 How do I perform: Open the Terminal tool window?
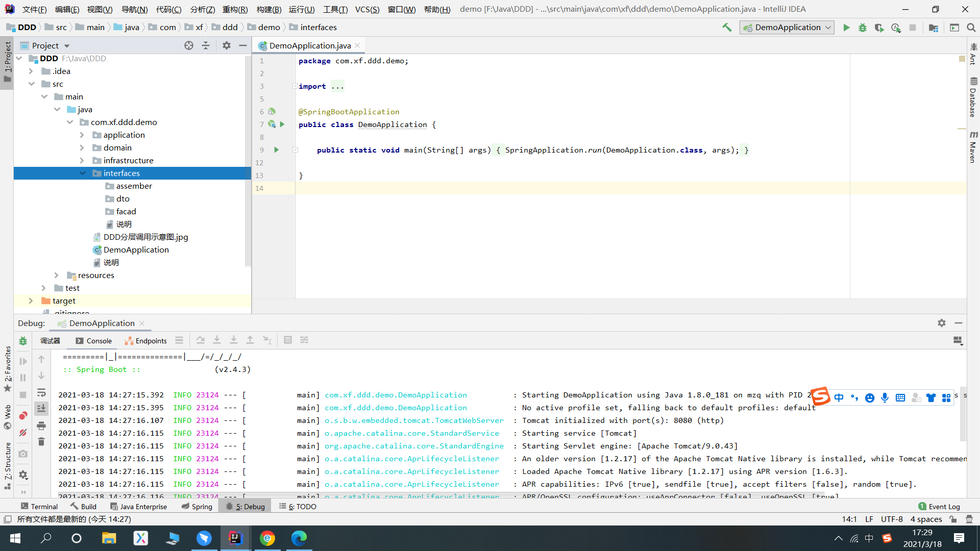pyautogui.click(x=39, y=507)
